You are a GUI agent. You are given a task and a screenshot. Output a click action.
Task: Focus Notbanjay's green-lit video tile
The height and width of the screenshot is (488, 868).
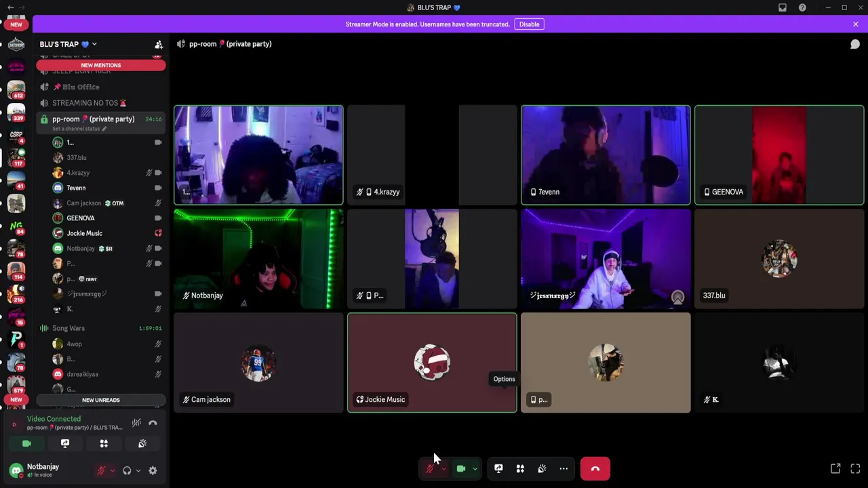point(258,259)
